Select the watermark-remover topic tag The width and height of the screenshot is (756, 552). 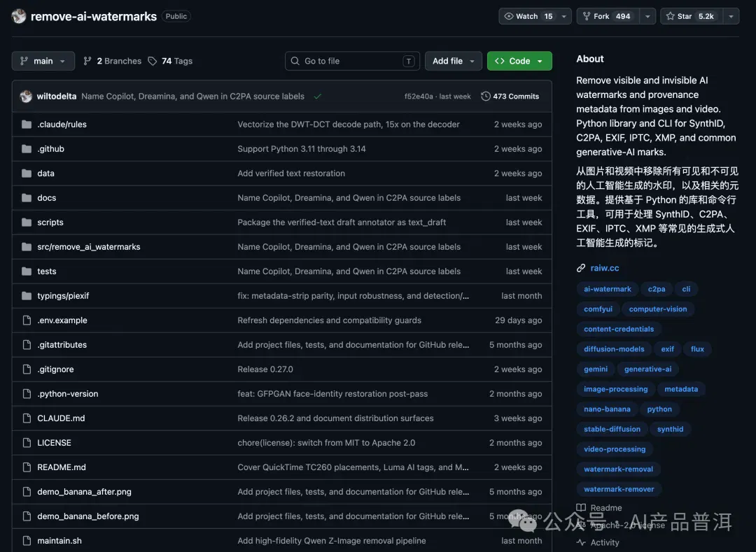click(619, 489)
